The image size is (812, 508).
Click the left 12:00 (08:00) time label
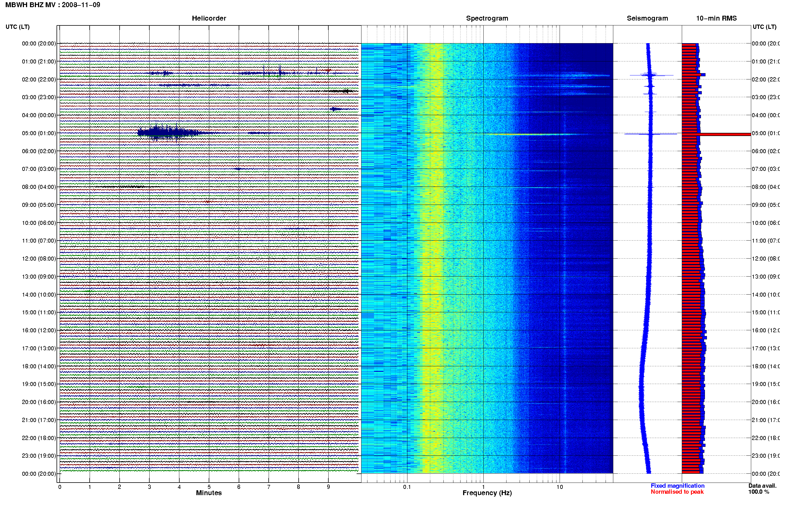click(x=39, y=259)
